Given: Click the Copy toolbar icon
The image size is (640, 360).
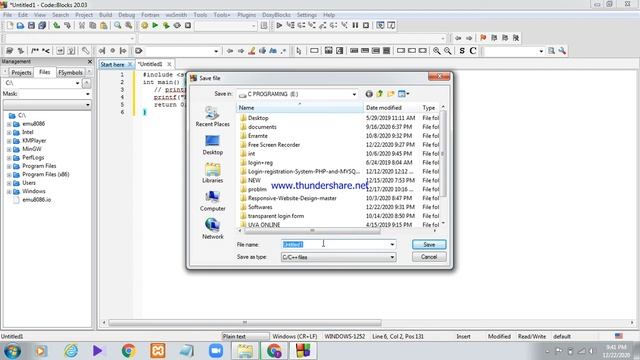Looking at the screenshot, I should pos(93,26).
